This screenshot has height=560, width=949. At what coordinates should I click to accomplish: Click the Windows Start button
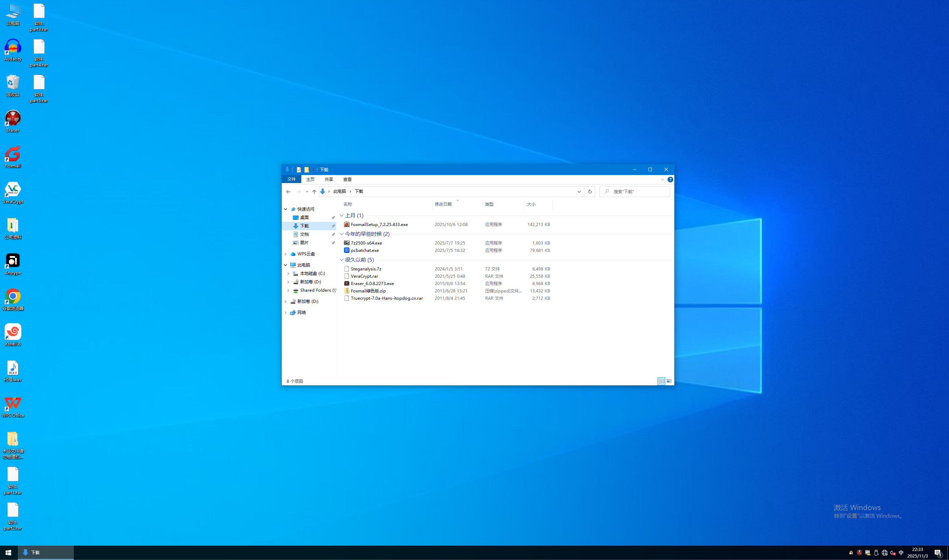coord(8,552)
